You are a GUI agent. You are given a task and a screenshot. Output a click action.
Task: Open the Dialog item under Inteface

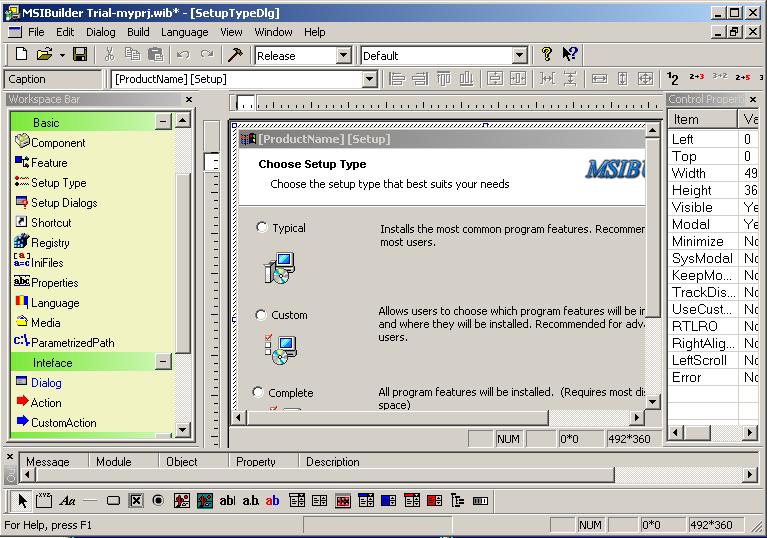(x=39, y=382)
